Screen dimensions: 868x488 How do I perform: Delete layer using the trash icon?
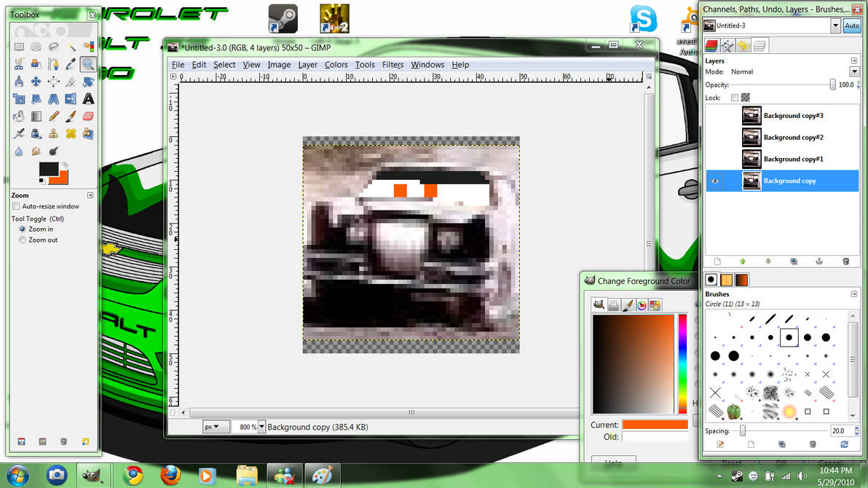click(x=845, y=261)
